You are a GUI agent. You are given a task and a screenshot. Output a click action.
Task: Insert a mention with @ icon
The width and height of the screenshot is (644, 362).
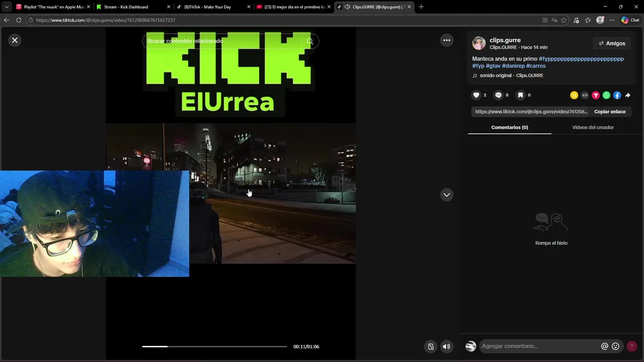[604, 346]
